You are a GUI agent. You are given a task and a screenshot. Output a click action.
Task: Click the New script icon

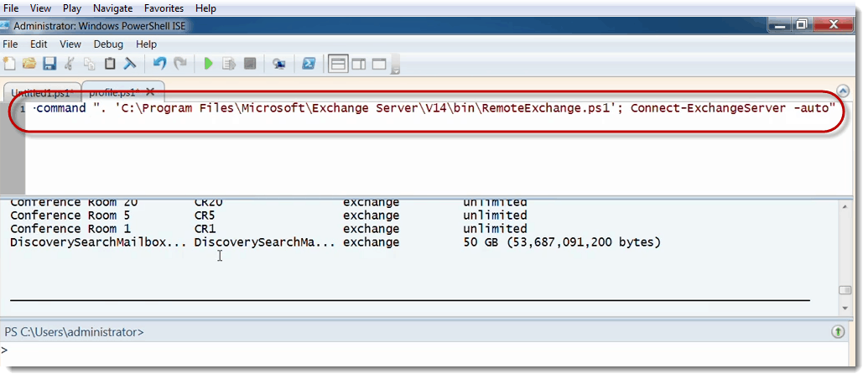click(9, 65)
